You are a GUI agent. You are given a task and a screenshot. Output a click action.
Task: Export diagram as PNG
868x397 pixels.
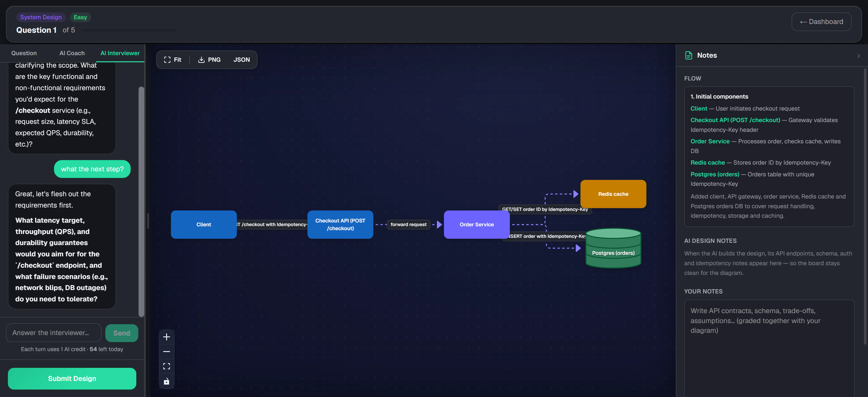point(209,60)
